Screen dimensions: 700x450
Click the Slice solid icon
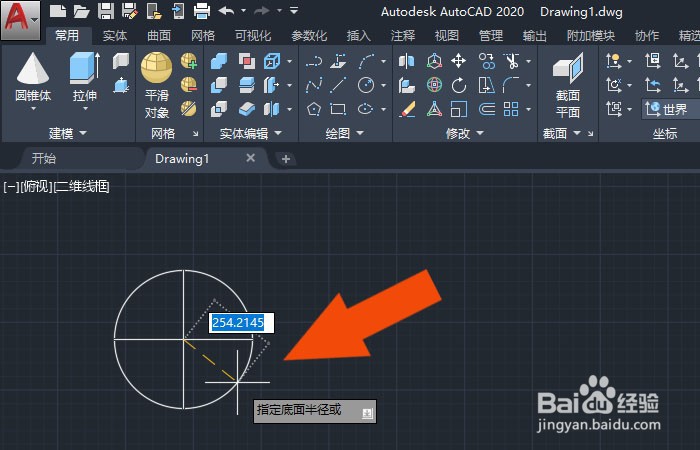246,85
